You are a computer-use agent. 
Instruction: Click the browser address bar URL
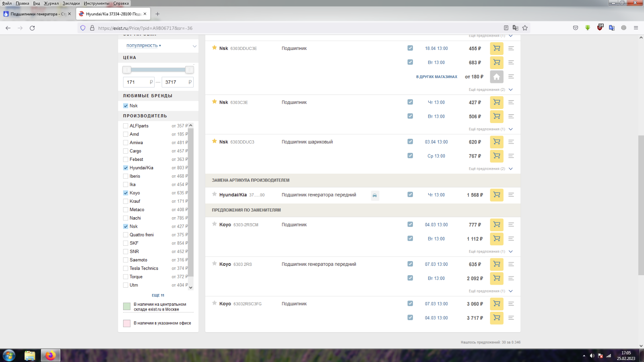[145, 28]
